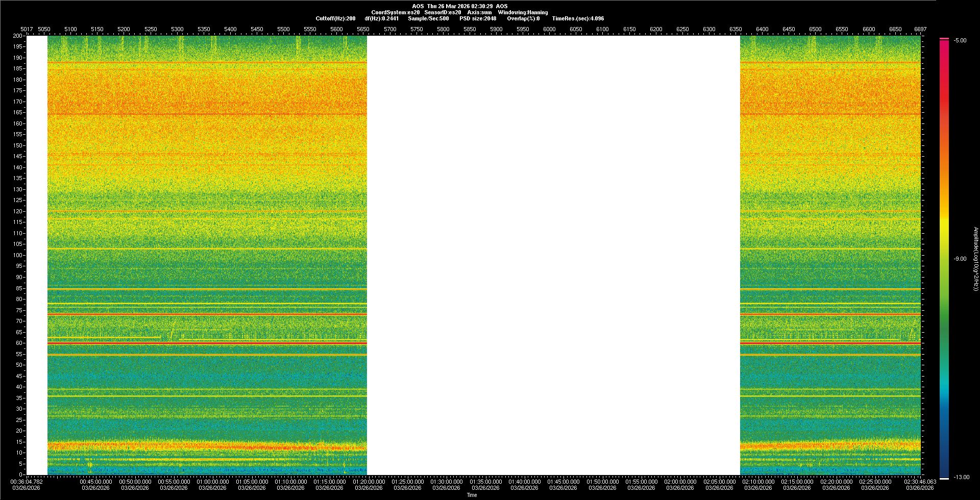980x500 pixels.
Task: Click the 5017 tick on top axis
Action: (x=27, y=29)
